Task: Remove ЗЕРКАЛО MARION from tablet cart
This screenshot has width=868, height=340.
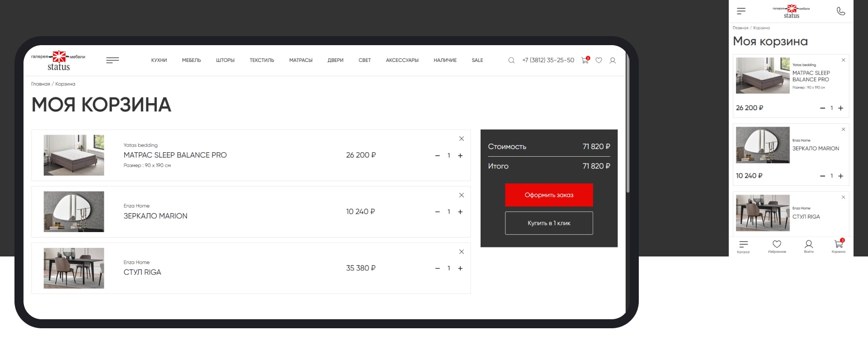Action: click(x=462, y=195)
